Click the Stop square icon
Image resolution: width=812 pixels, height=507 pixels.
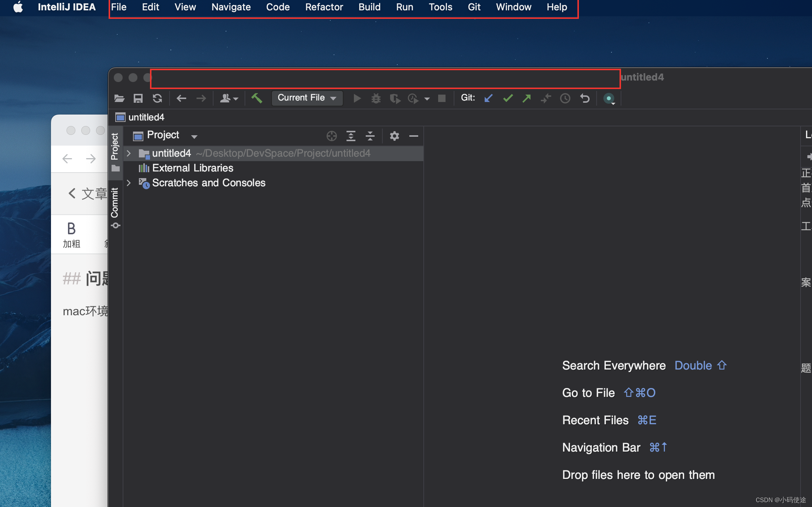[x=442, y=98]
